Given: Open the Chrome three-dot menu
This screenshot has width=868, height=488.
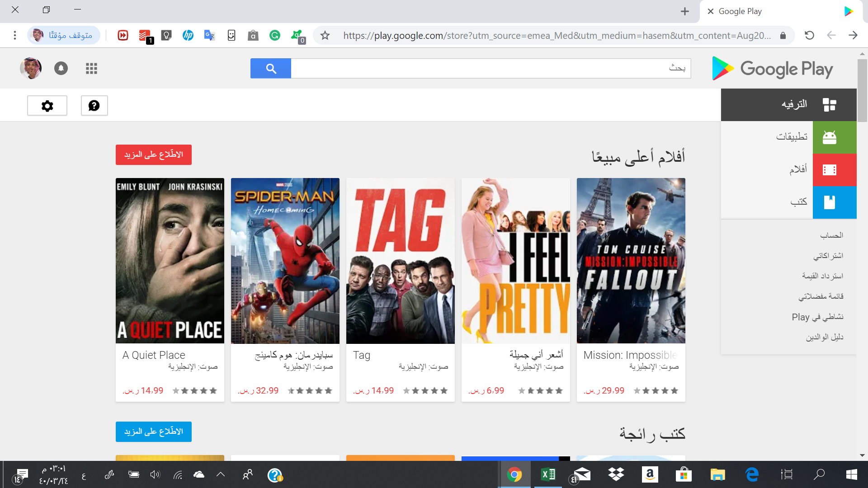Looking at the screenshot, I should pos(15,35).
